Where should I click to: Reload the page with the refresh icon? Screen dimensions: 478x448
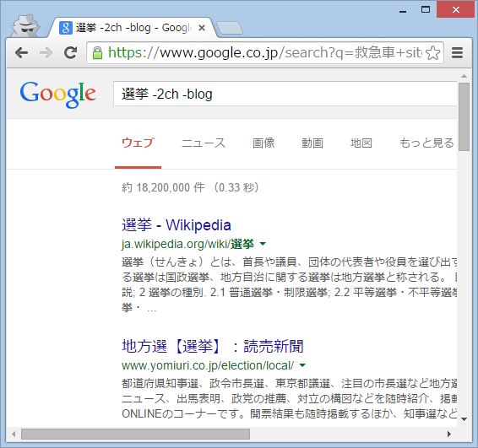70,52
